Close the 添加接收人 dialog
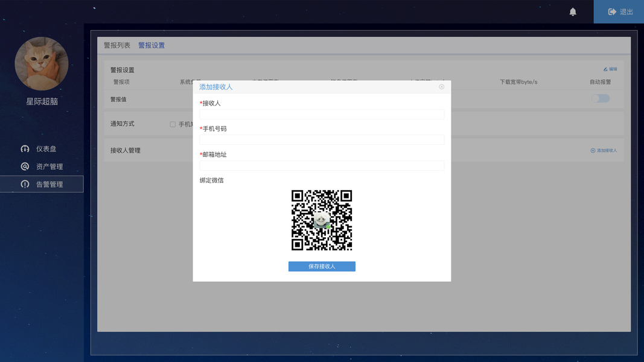The image size is (644, 362). click(x=442, y=87)
